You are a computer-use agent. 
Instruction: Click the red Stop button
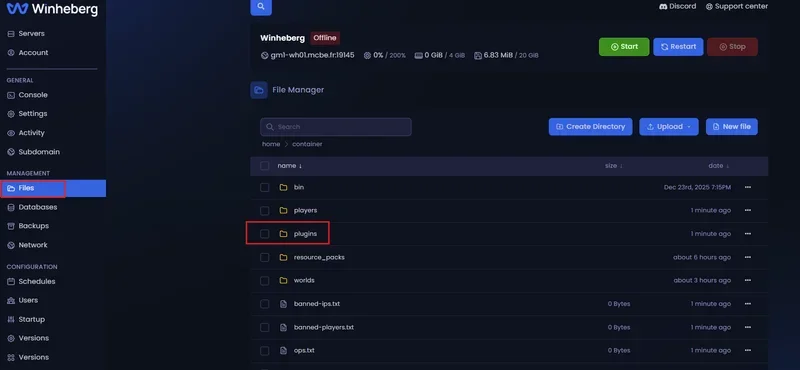click(x=732, y=46)
